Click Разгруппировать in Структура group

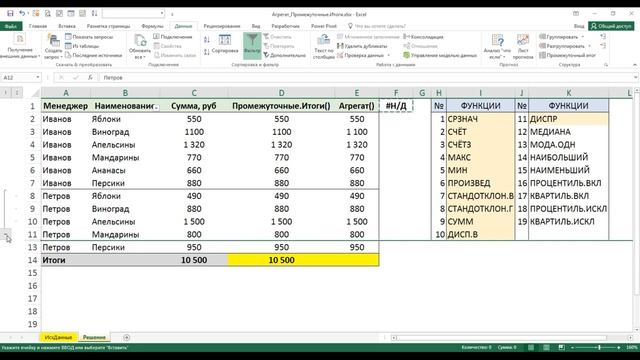click(562, 46)
